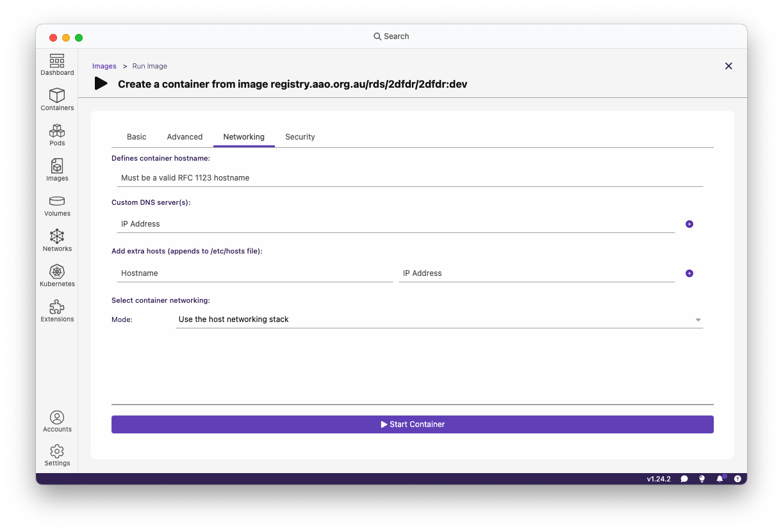Go to Containers section
The width and height of the screenshot is (783, 532).
pyautogui.click(x=57, y=100)
